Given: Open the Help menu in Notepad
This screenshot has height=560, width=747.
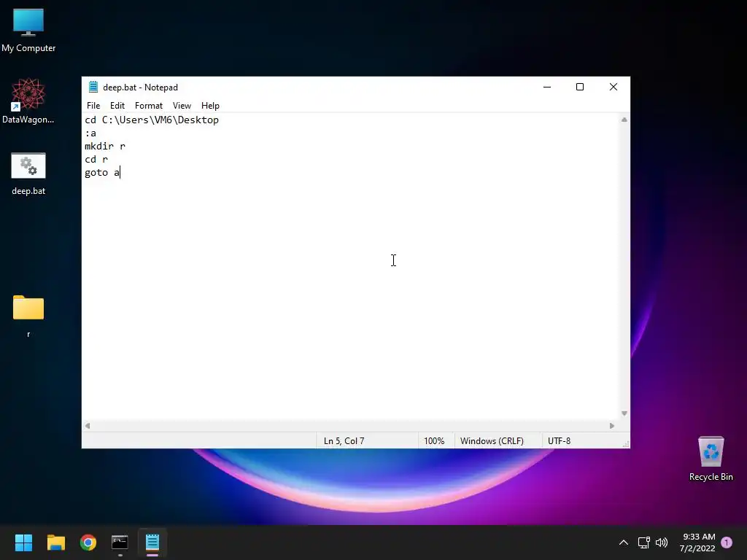Looking at the screenshot, I should [210, 106].
